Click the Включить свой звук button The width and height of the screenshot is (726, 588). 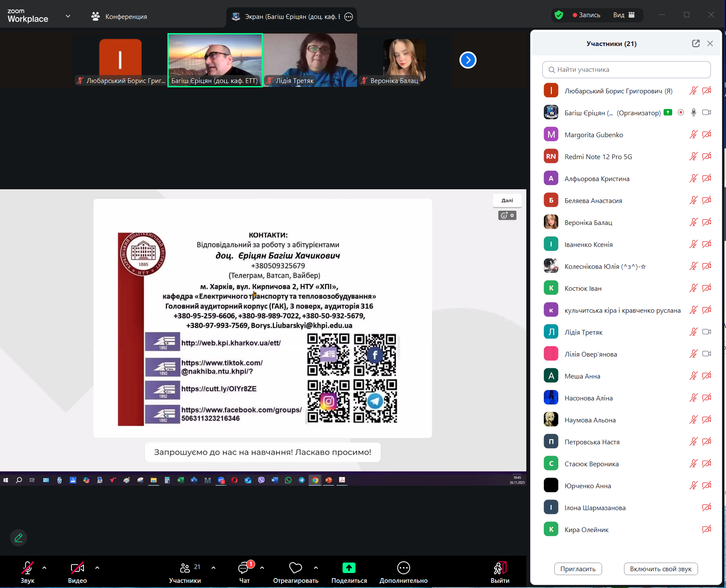(x=660, y=569)
